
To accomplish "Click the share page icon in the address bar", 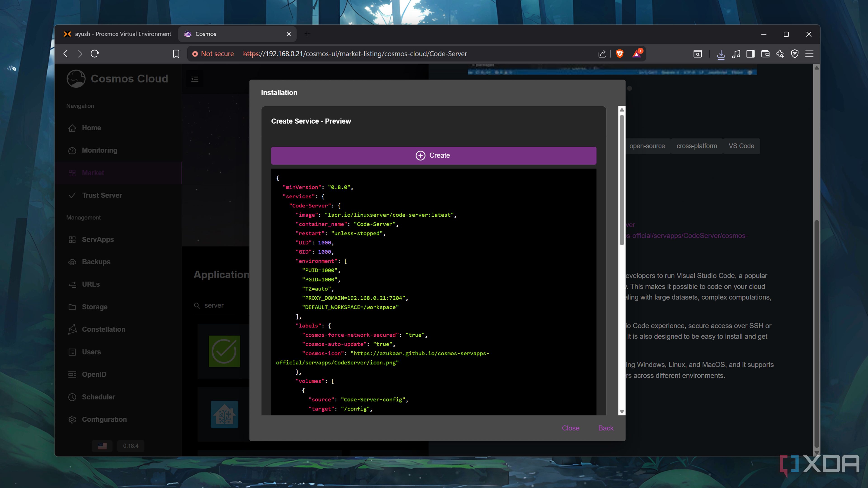I will point(602,54).
